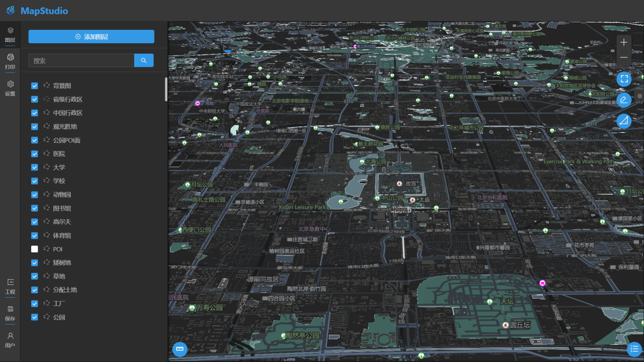Select the 公园 layer name
The width and height of the screenshot is (644, 362).
tap(59, 317)
